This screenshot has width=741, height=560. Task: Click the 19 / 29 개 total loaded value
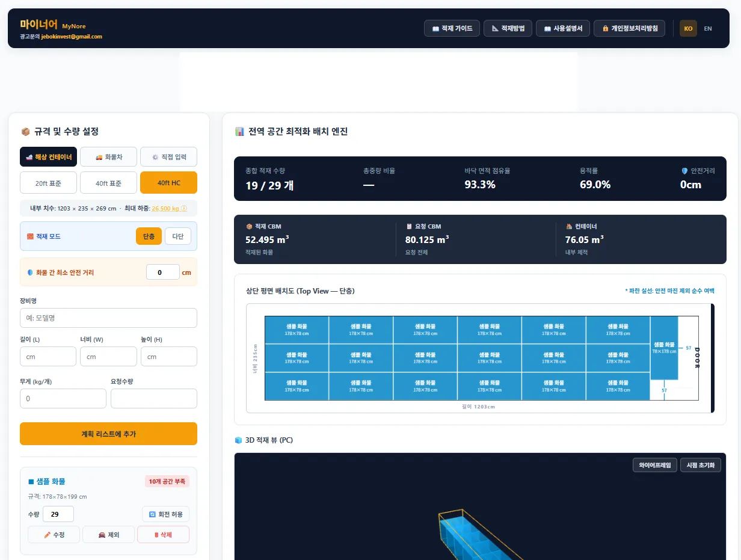(269, 185)
